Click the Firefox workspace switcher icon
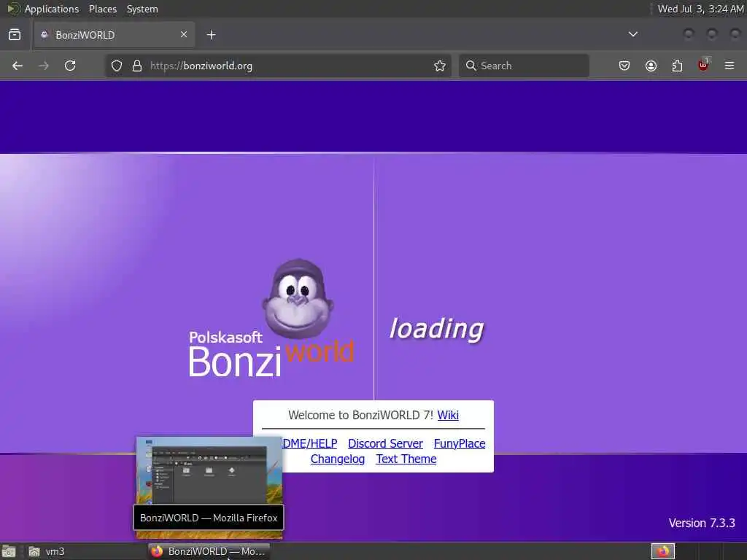The width and height of the screenshot is (747, 560). (x=662, y=551)
